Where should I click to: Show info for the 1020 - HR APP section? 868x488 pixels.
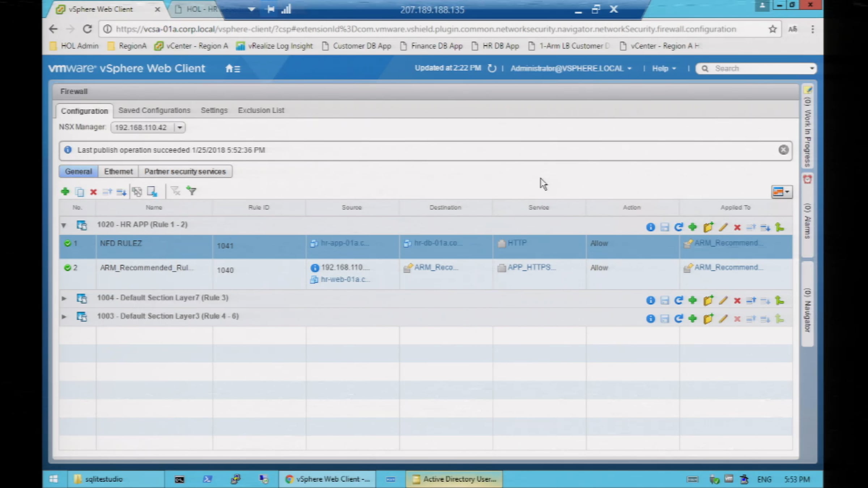650,227
